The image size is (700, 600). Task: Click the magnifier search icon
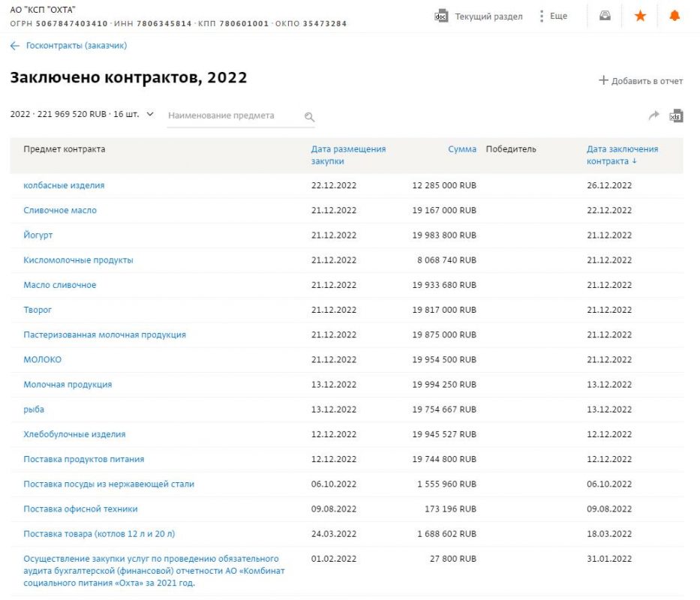coord(309,117)
